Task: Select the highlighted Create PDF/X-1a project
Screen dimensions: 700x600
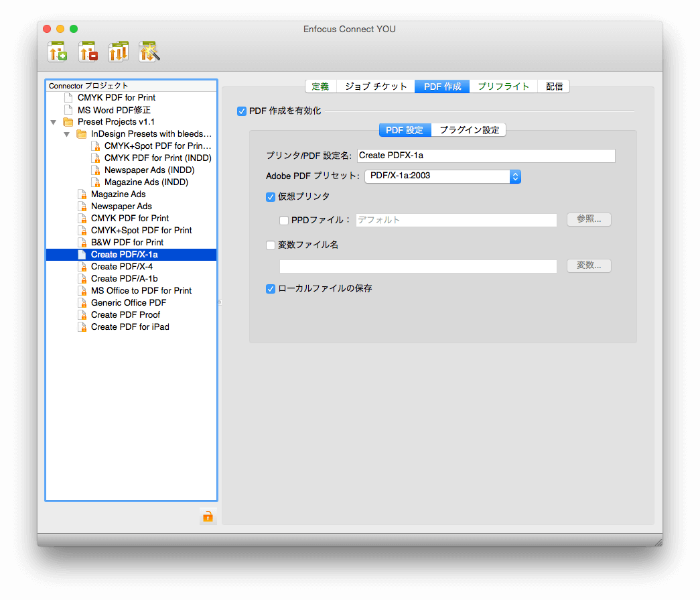Action: click(x=131, y=255)
